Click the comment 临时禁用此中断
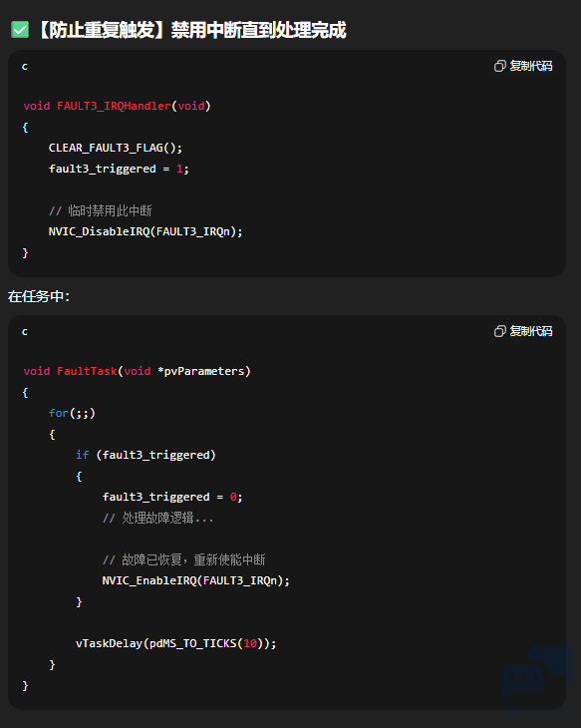 tap(101, 210)
